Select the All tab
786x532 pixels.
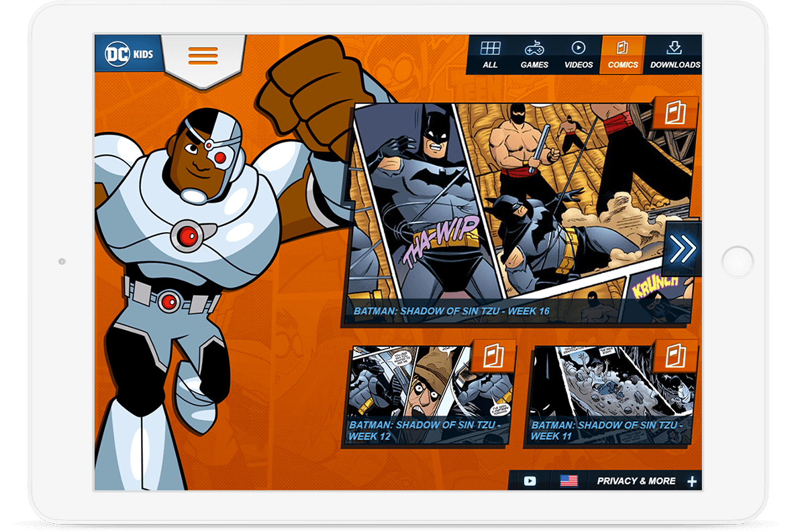pos(490,55)
